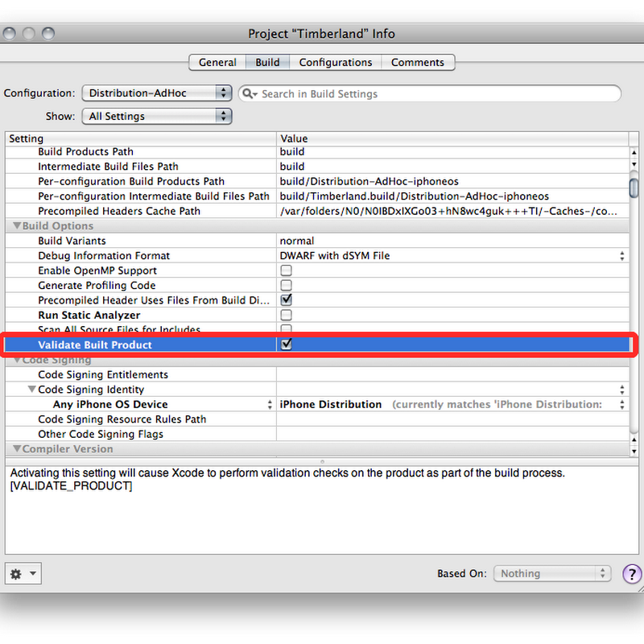
Task: Click the description pane splitter handle dot
Action: [323, 461]
